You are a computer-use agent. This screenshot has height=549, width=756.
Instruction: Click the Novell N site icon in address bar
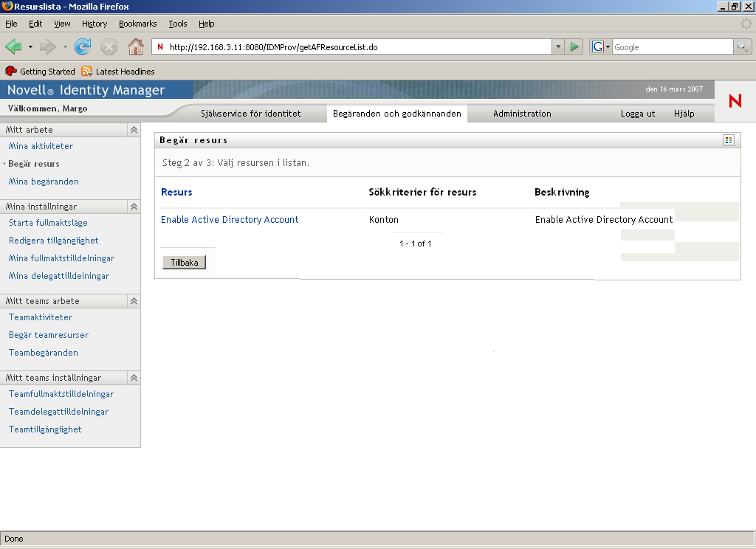pos(160,46)
